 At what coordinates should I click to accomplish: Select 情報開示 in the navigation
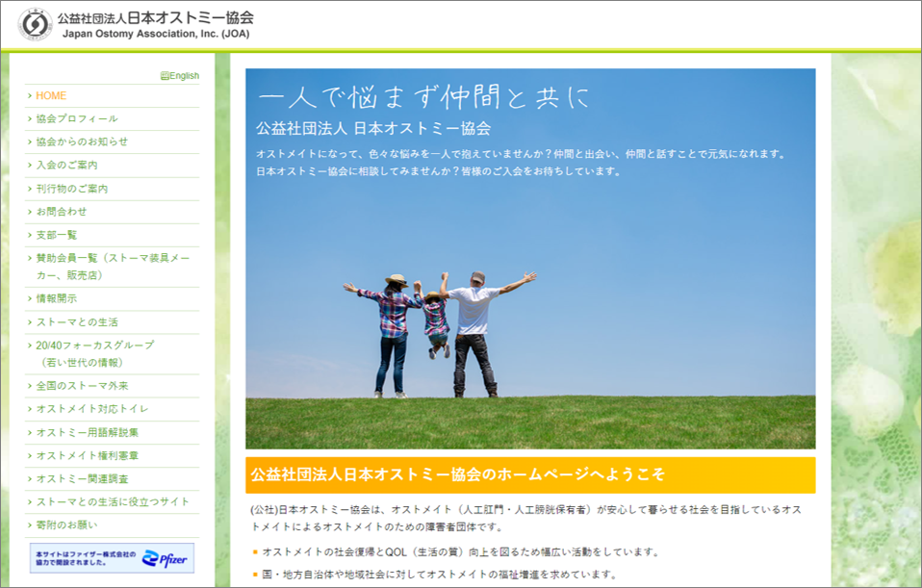57,298
